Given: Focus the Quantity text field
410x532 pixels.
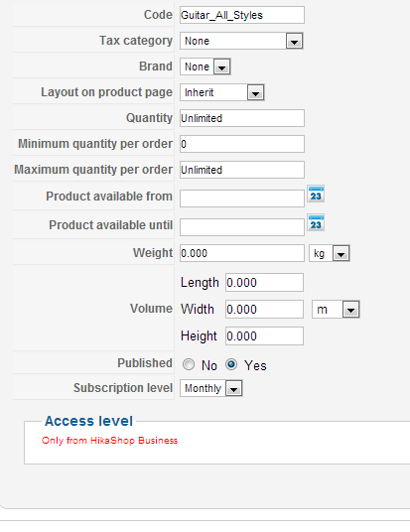Looking at the screenshot, I should point(242,118).
